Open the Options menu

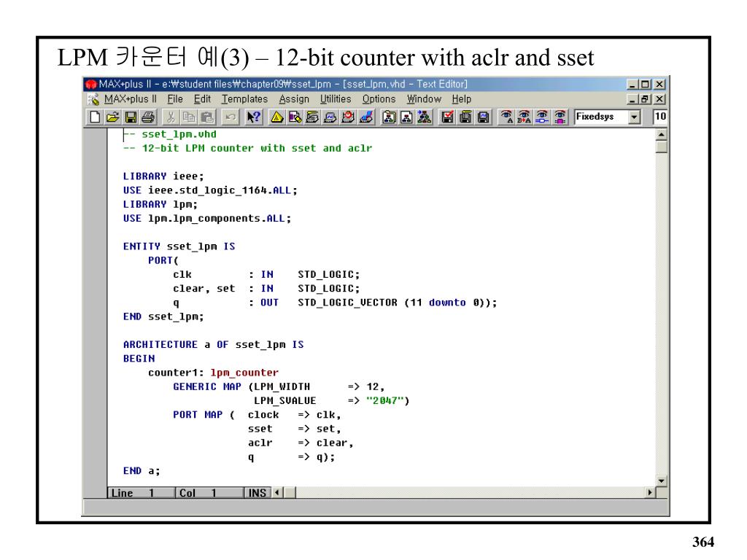click(x=379, y=99)
